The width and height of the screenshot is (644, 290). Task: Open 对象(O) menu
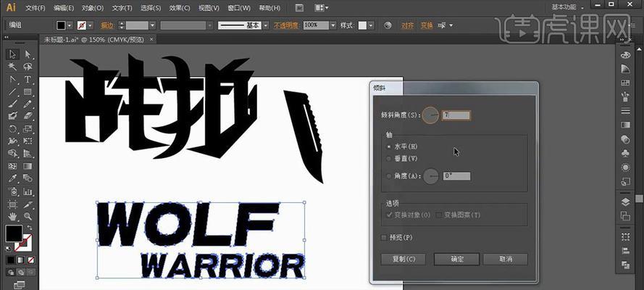(93, 8)
